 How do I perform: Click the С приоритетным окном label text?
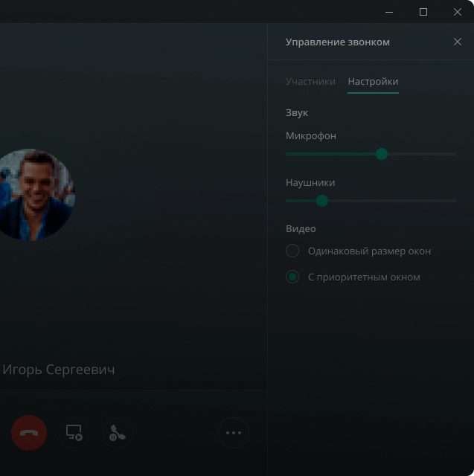(364, 277)
